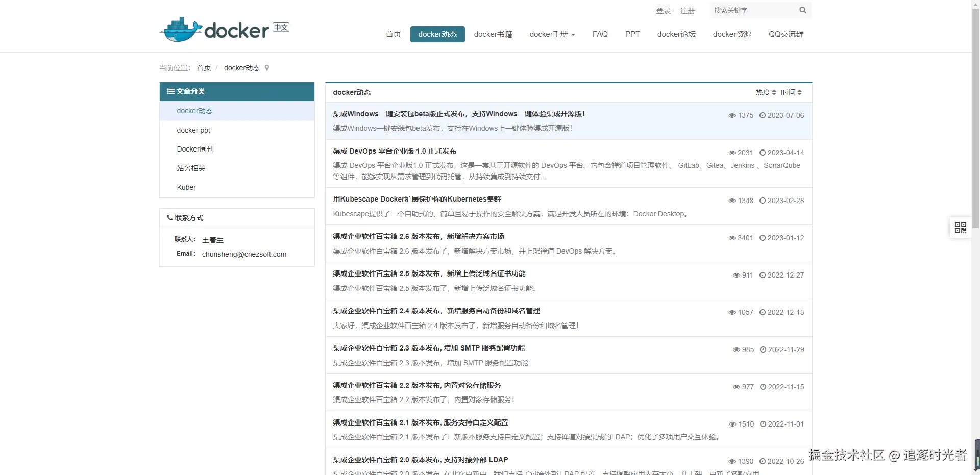This screenshot has width=980, height=475.
Task: Click the email chunsheng@cnezsoft.com
Action: [244, 254]
